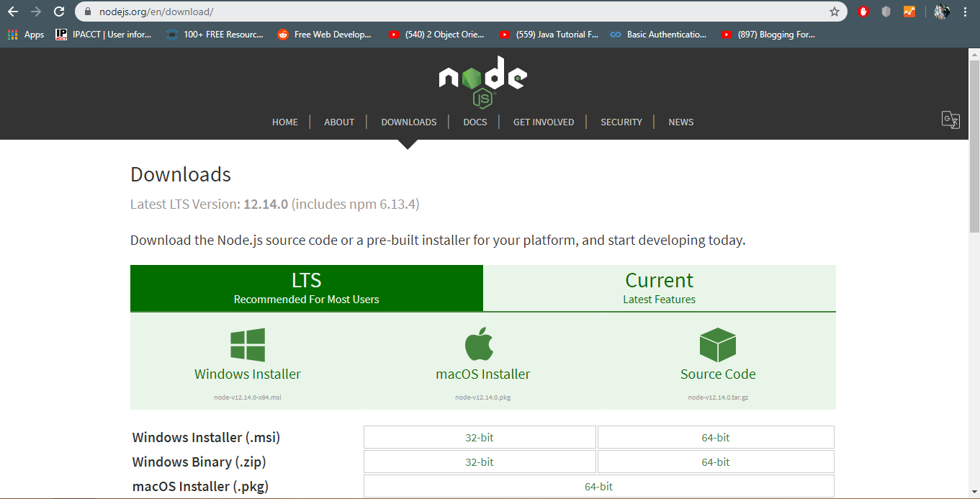
Task: Switch to the LTS tab
Action: 306,287
